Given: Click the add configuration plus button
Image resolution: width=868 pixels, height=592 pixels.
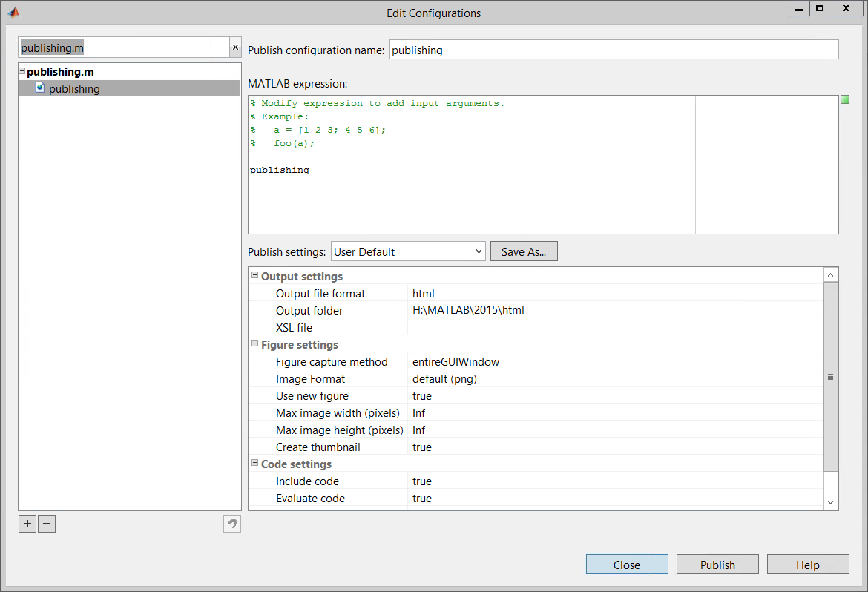Looking at the screenshot, I should [x=27, y=524].
